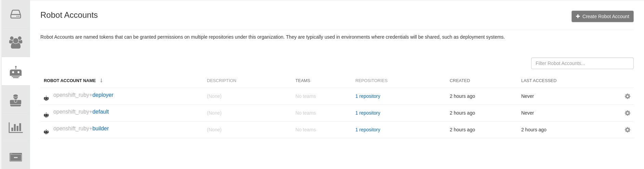This screenshot has height=169, width=644.
Task: Sort table by Last Accessed column
Action: click(x=539, y=81)
